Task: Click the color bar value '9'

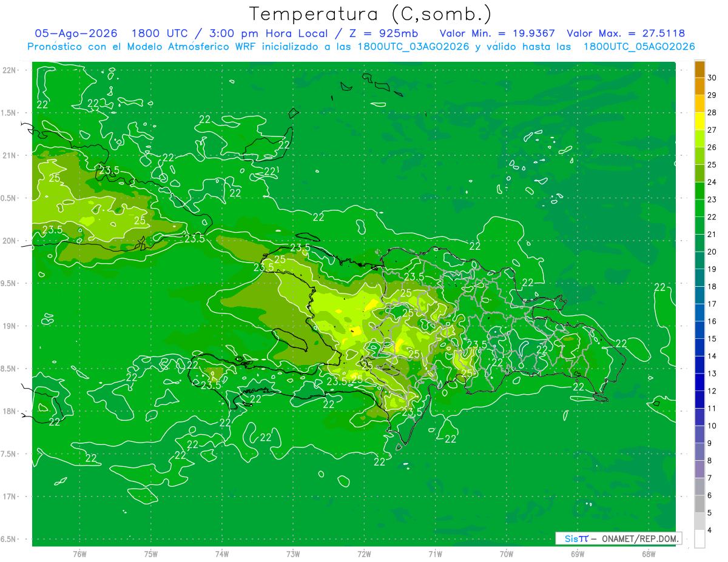Action: pos(710,443)
